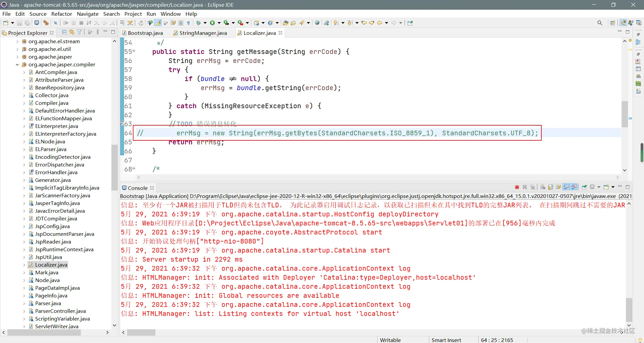The image size is (644, 343).
Task: Select JspUtil.java in Project Explorer
Action: (x=49, y=257)
